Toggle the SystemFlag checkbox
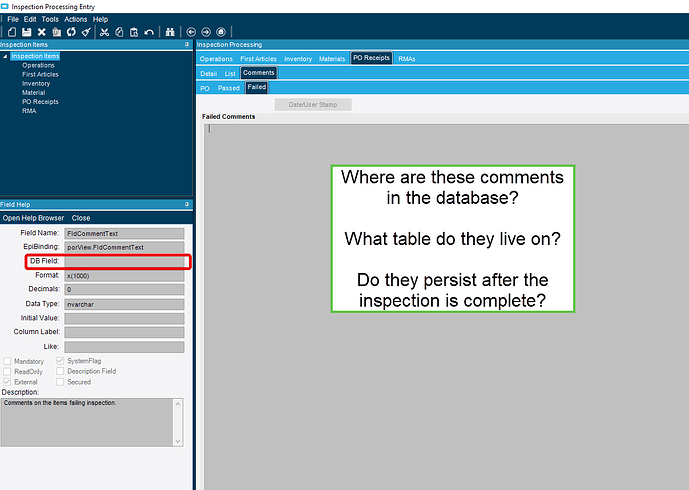Image resolution: width=689 pixels, height=490 pixels. tap(60, 361)
